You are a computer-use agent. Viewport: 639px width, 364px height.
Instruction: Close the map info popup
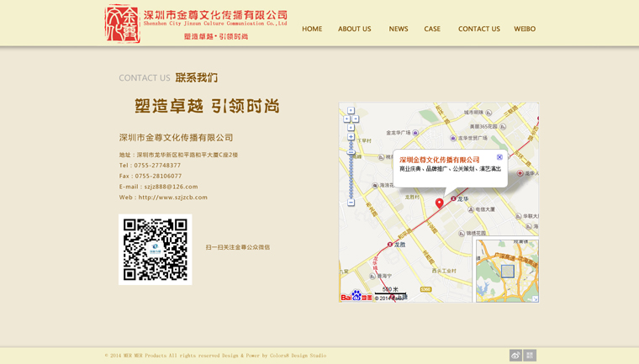[x=499, y=157]
